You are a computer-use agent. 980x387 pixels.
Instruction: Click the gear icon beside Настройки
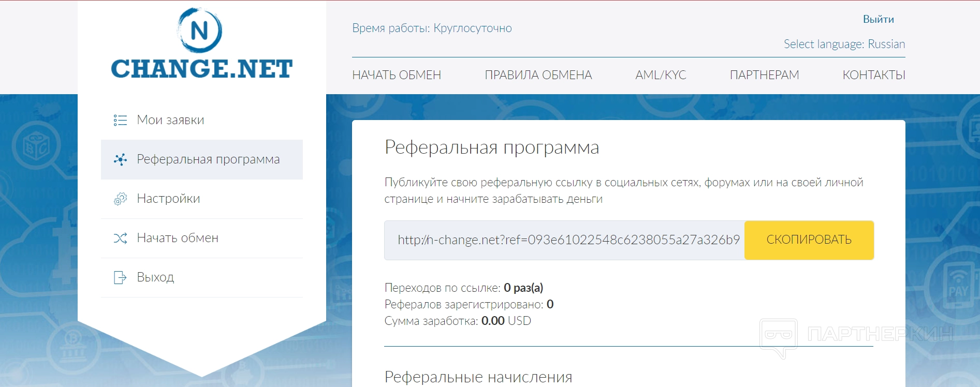[120, 199]
